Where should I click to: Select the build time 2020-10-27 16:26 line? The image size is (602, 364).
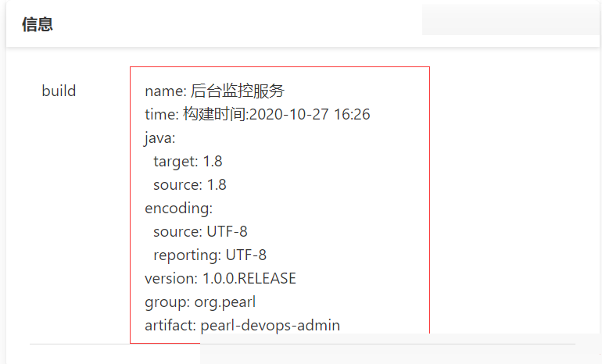point(257,114)
